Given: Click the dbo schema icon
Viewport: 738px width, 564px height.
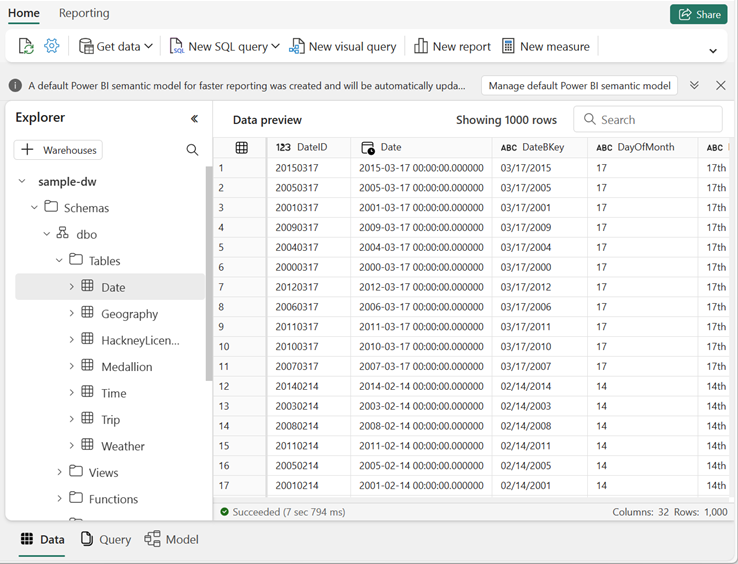Looking at the screenshot, I should (62, 233).
